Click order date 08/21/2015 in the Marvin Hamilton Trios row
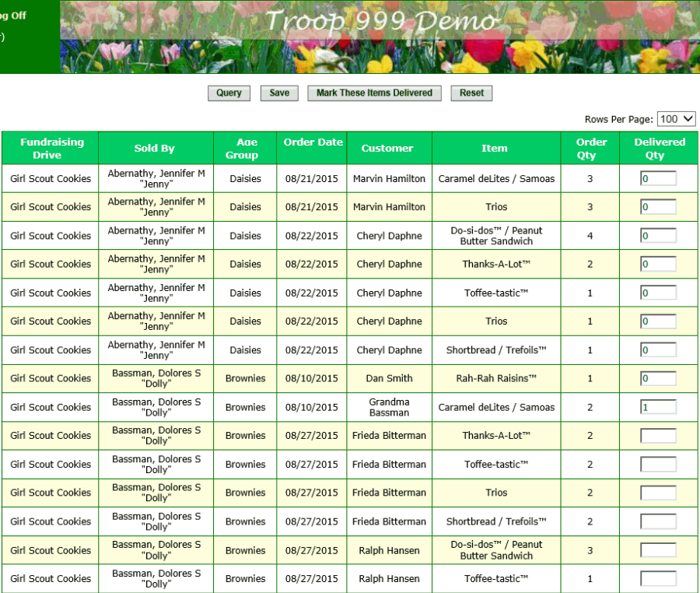The image size is (700, 593). click(312, 207)
